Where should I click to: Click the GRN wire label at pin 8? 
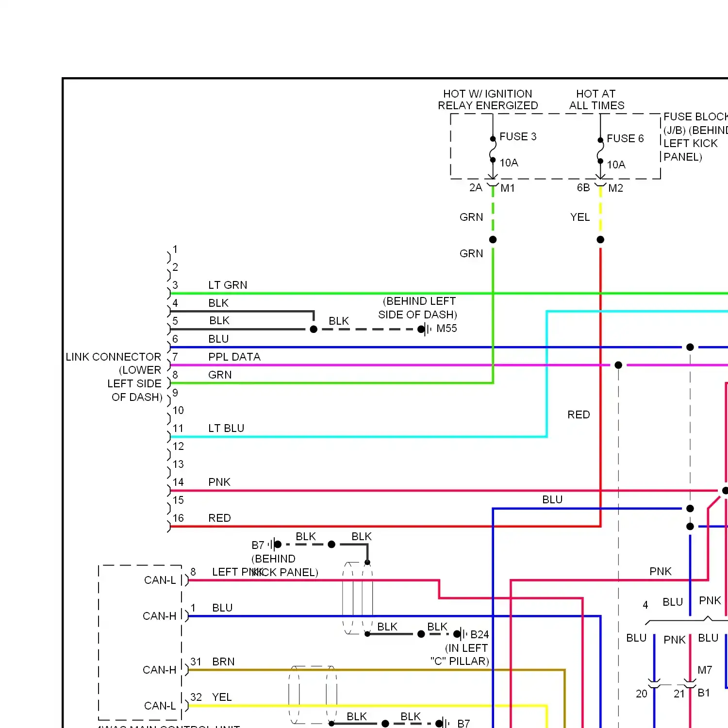tap(220, 375)
